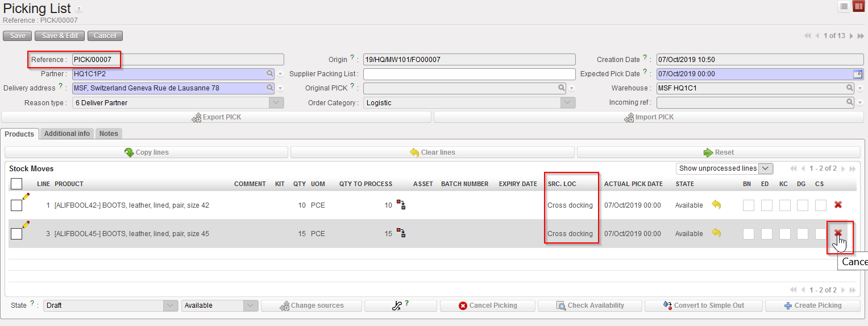
Task: Open Show unprocessed lines filter dropdown
Action: pyautogui.click(x=766, y=168)
